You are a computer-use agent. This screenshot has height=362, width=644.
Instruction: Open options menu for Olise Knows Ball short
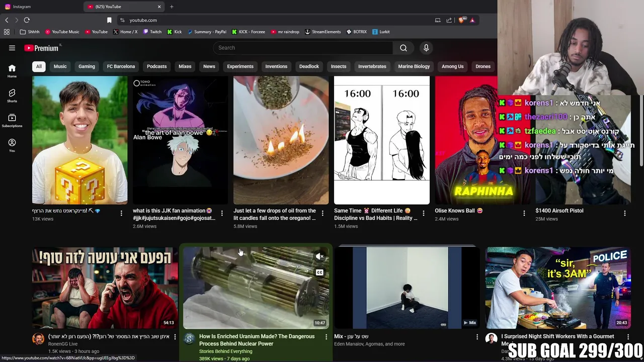click(524, 213)
